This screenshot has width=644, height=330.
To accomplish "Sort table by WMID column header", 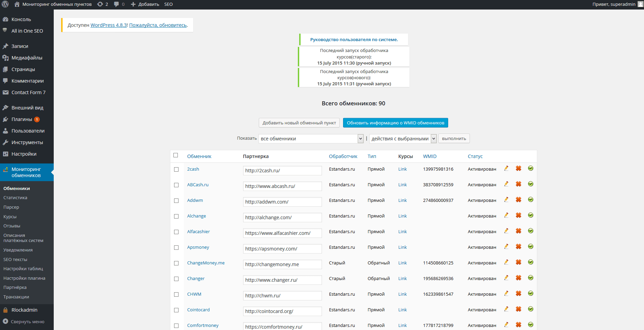I will point(430,156).
